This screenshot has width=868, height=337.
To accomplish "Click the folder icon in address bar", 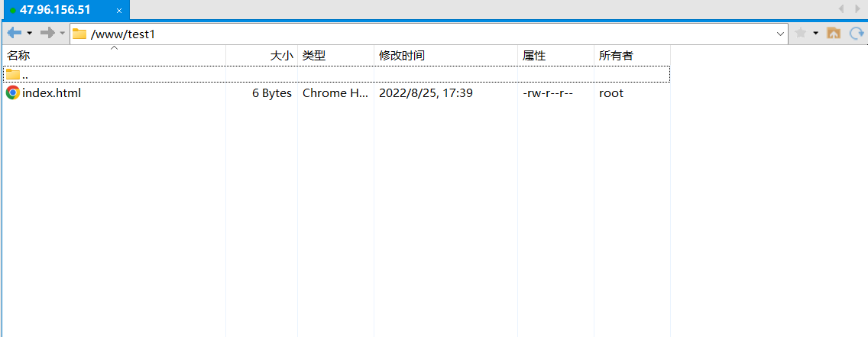I will pyautogui.click(x=79, y=34).
